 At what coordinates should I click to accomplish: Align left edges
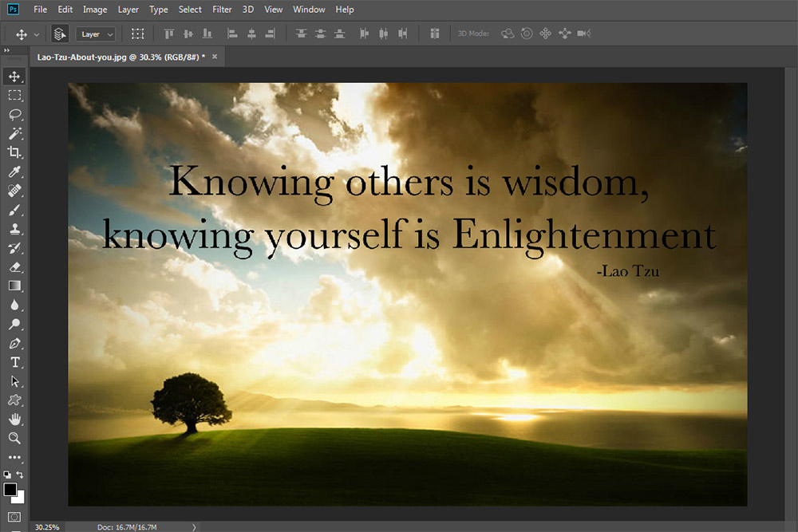point(232,33)
